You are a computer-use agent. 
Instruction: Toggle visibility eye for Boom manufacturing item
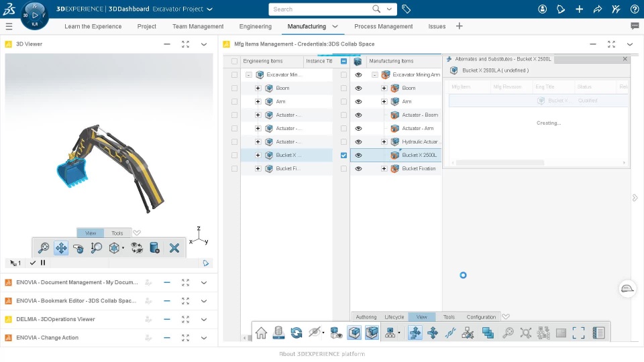[x=358, y=88]
